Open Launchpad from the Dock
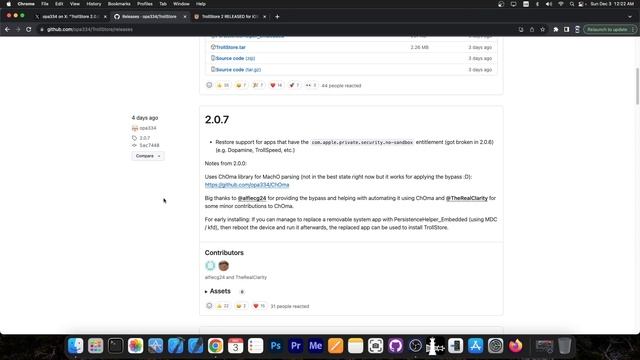 [x=96, y=346]
